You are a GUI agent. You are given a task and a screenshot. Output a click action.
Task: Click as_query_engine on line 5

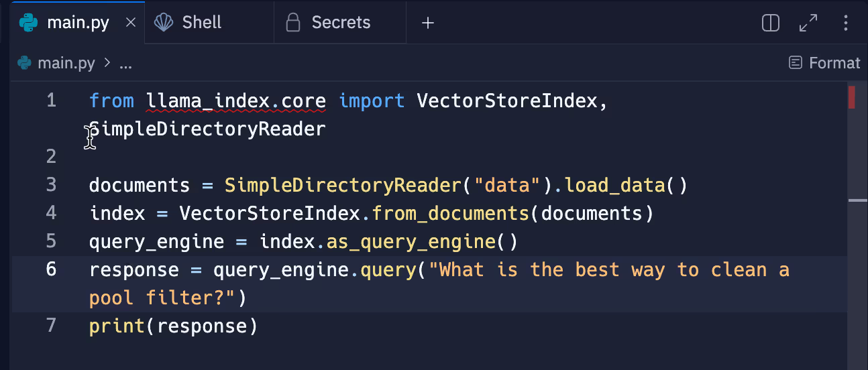point(411,241)
